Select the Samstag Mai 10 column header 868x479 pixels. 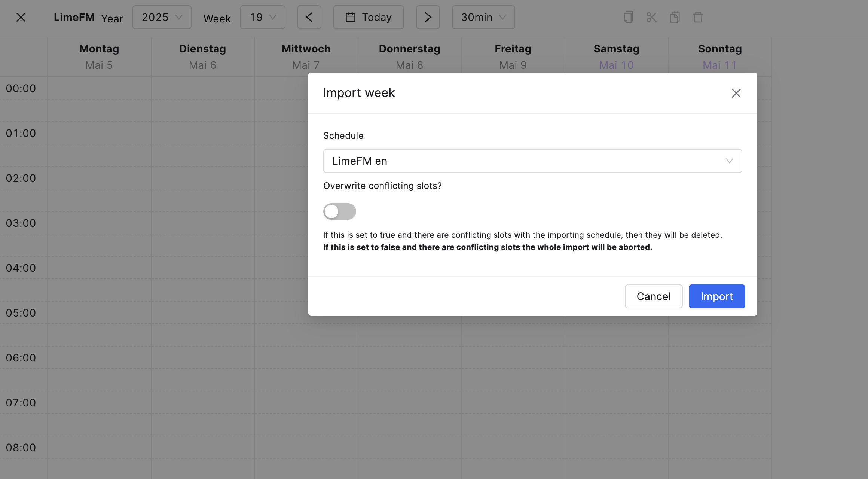point(616,57)
